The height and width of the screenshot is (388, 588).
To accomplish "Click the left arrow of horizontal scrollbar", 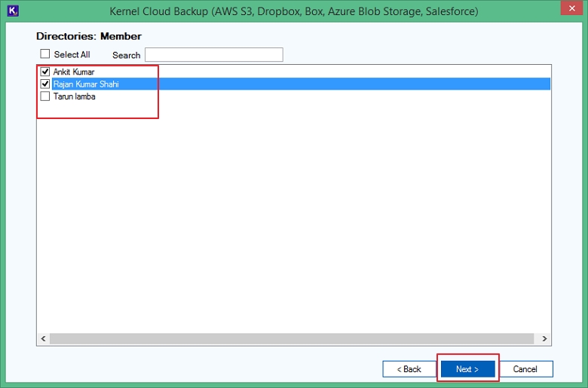I will pos(44,338).
